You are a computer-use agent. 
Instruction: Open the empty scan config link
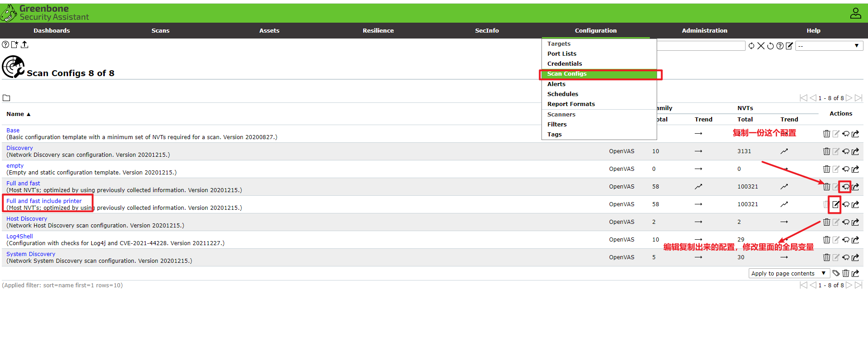[x=15, y=166]
